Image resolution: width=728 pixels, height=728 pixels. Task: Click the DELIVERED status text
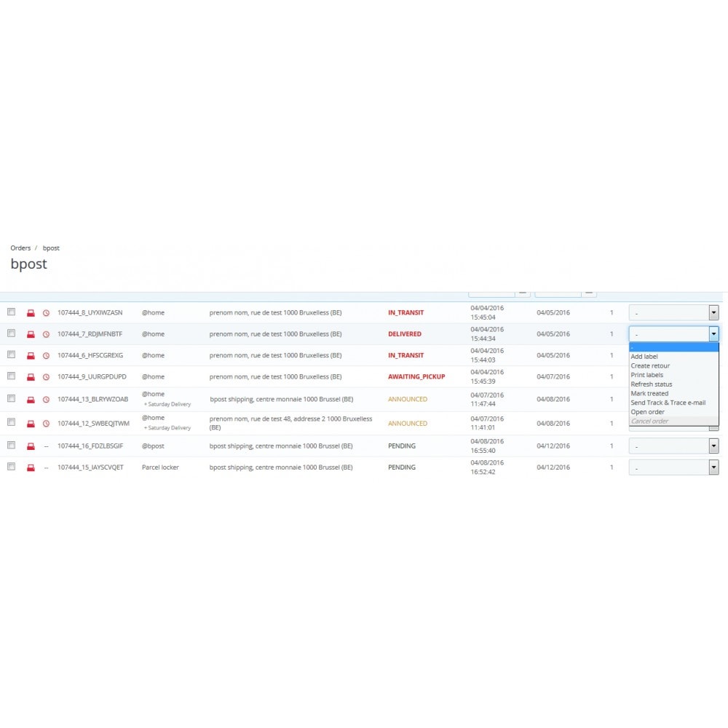point(405,334)
